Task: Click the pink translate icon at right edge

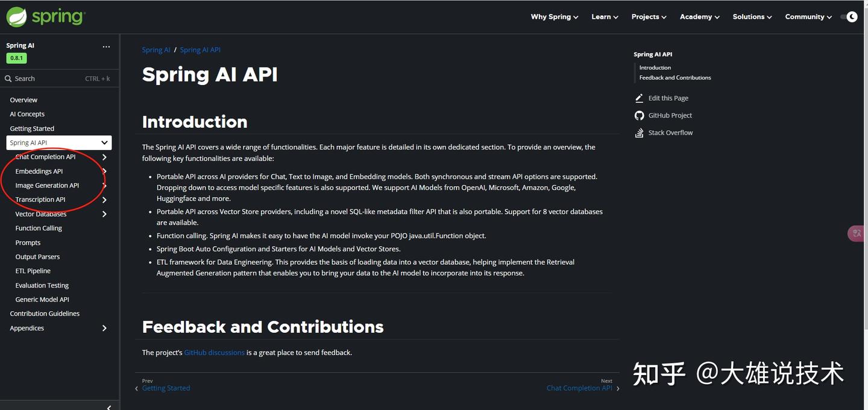Action: pyautogui.click(x=857, y=233)
